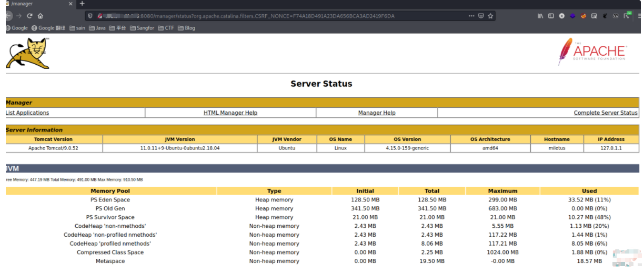Click OS version 4.15.0-159-generic
644x273 pixels.
coord(407,148)
